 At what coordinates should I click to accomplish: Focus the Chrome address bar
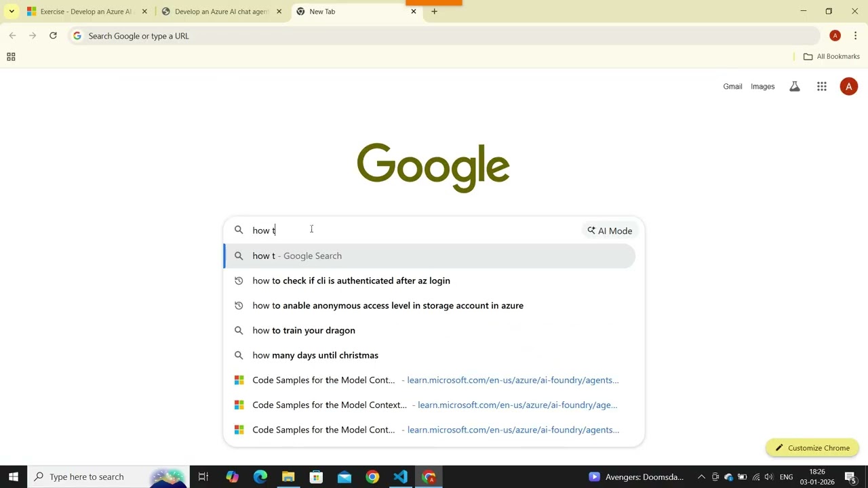pos(444,36)
